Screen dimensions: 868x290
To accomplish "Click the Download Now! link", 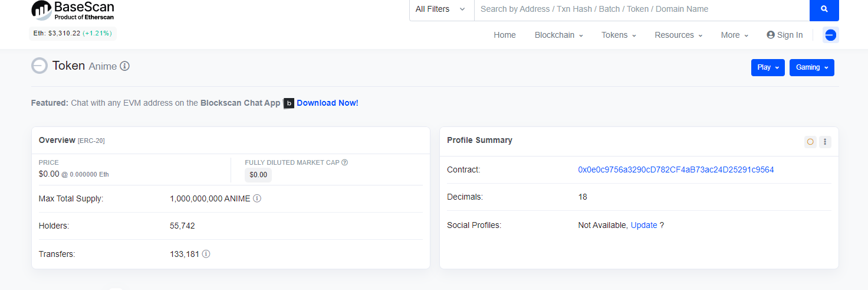I will 327,103.
